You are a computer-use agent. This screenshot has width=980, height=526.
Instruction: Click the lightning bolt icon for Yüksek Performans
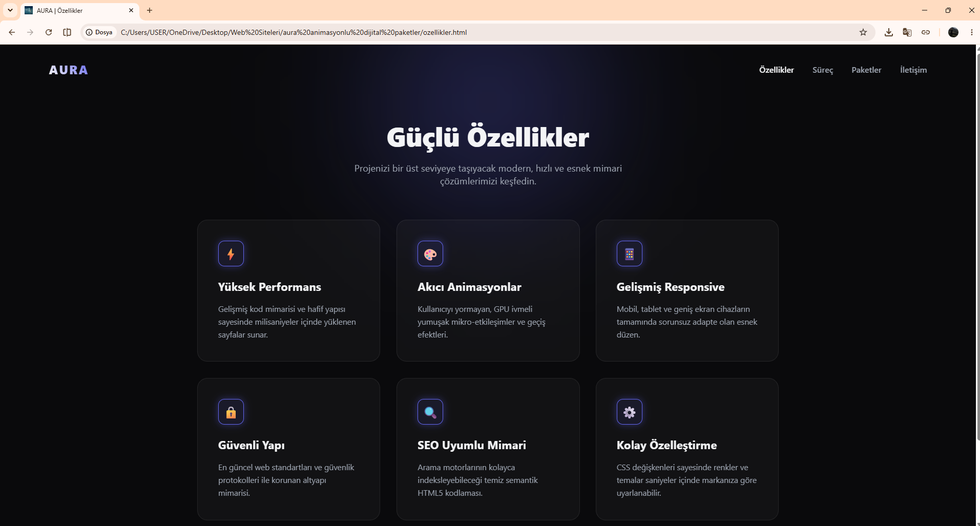point(231,254)
